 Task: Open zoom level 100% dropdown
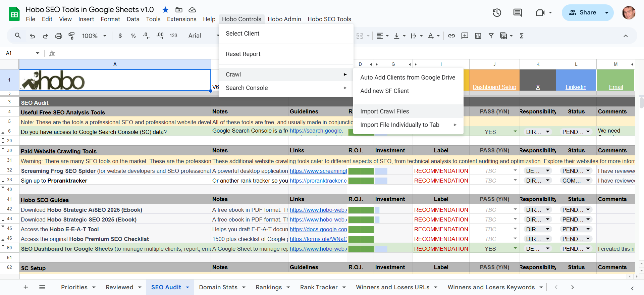[94, 36]
